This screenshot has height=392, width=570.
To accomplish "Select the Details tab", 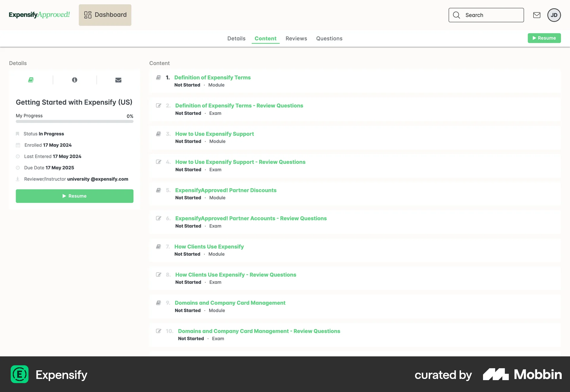I will click(236, 38).
